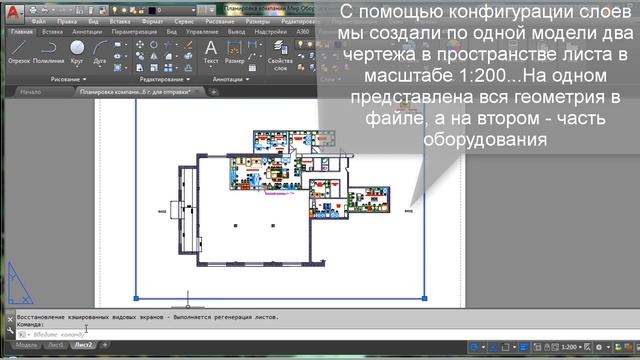Select the Fillet tool in Редактирование
Viewport: 640px width, 360px height.
169,56
